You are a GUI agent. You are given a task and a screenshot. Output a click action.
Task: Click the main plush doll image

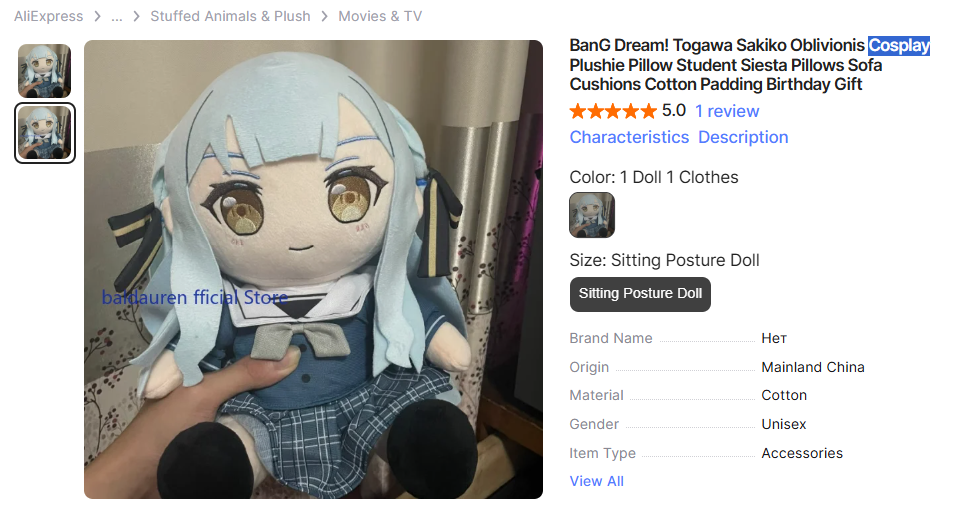point(313,269)
